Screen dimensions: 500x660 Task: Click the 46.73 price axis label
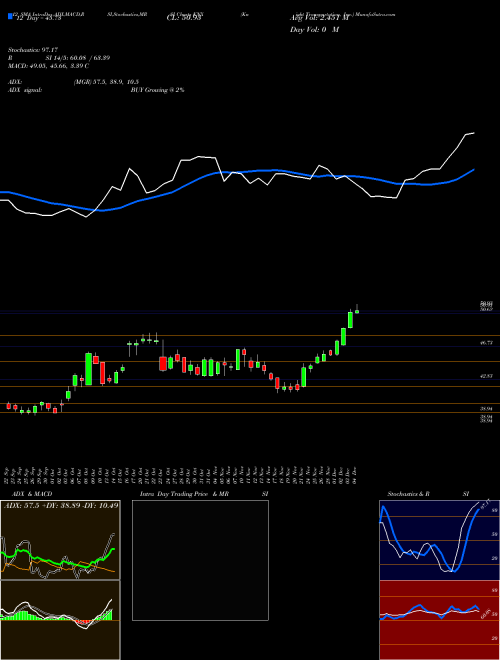487,343
